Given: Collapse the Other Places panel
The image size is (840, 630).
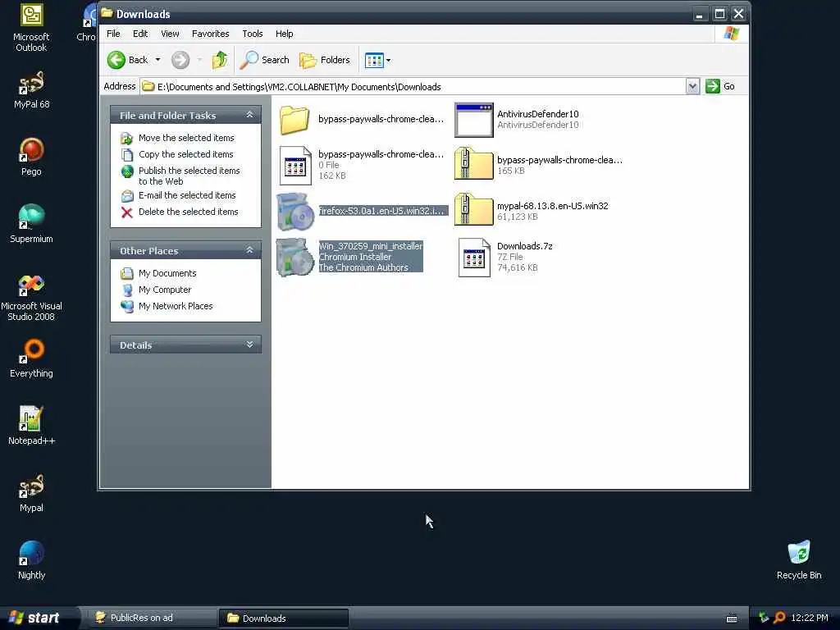Looking at the screenshot, I should tap(249, 250).
